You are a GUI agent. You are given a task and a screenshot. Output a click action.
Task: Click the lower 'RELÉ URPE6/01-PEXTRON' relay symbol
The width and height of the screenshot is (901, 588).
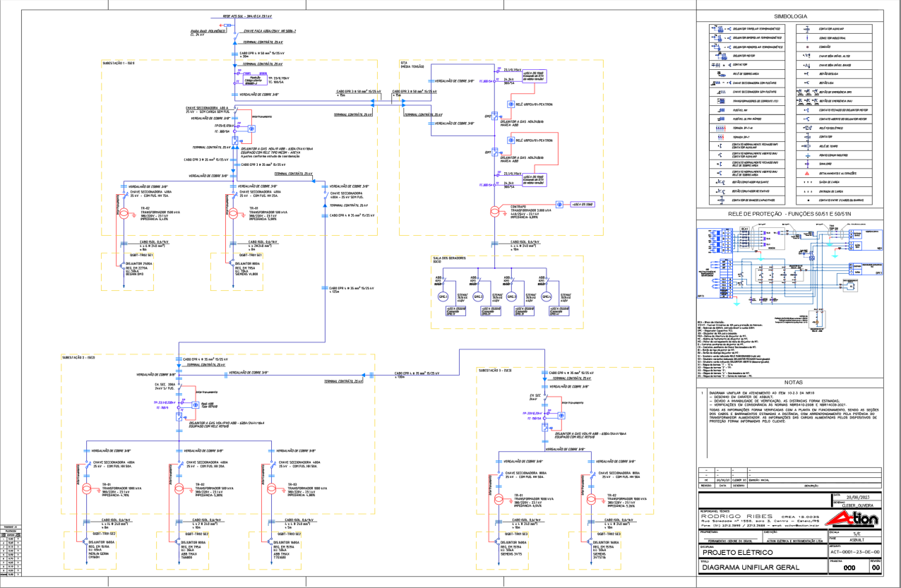pyautogui.click(x=510, y=141)
